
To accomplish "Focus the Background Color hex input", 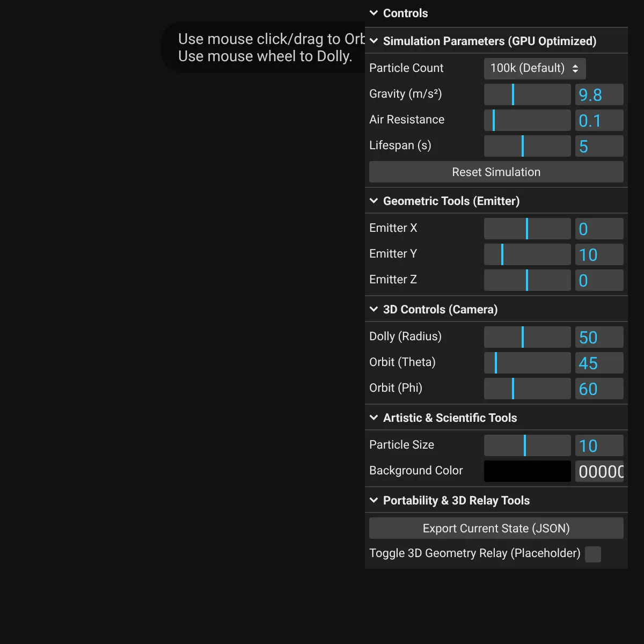I will coord(599,472).
